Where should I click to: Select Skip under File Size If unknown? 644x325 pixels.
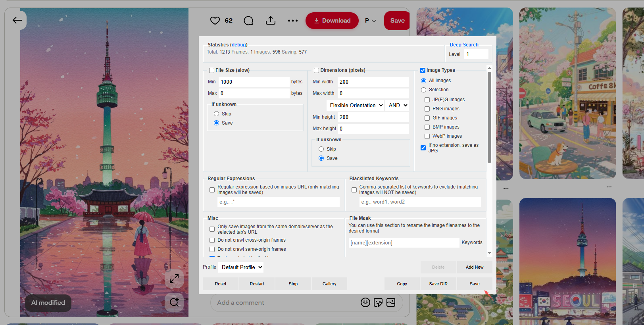click(217, 114)
